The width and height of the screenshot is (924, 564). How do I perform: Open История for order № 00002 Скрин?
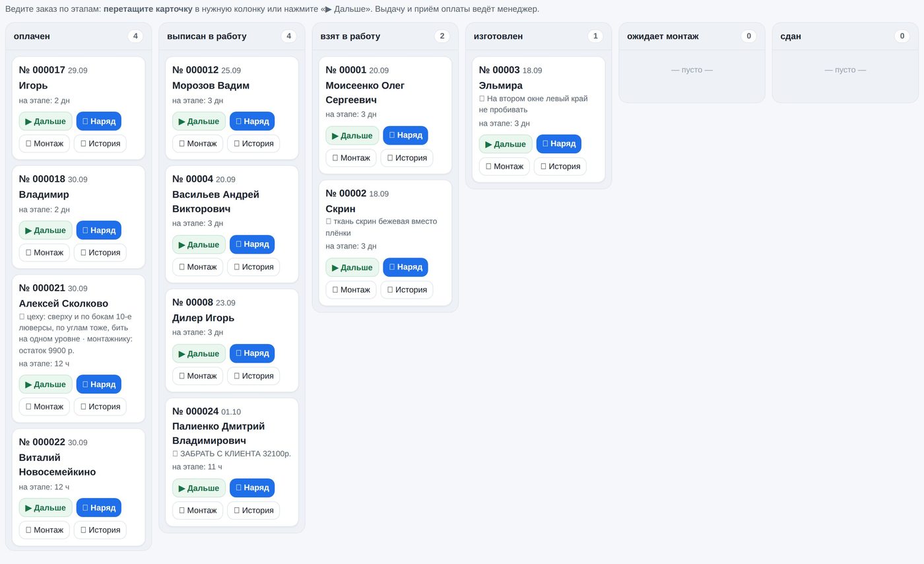point(407,289)
